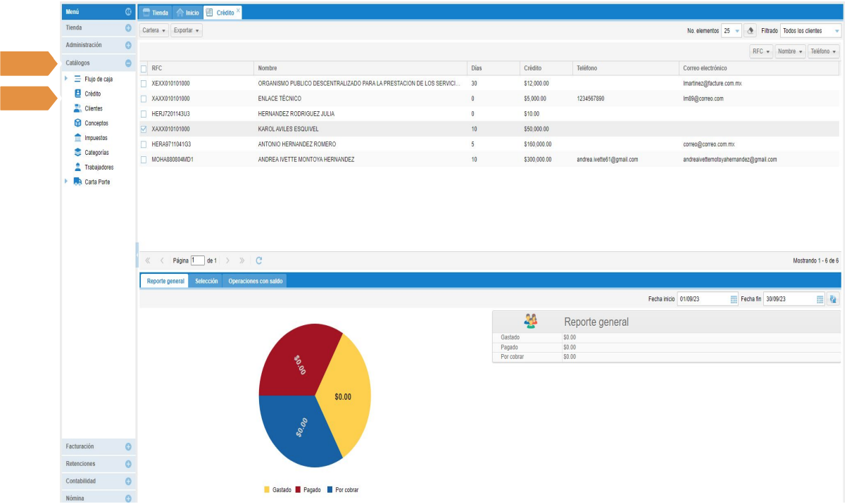Toggle the select-all checkbox in table header
The height and width of the screenshot is (504, 847).
(x=144, y=69)
